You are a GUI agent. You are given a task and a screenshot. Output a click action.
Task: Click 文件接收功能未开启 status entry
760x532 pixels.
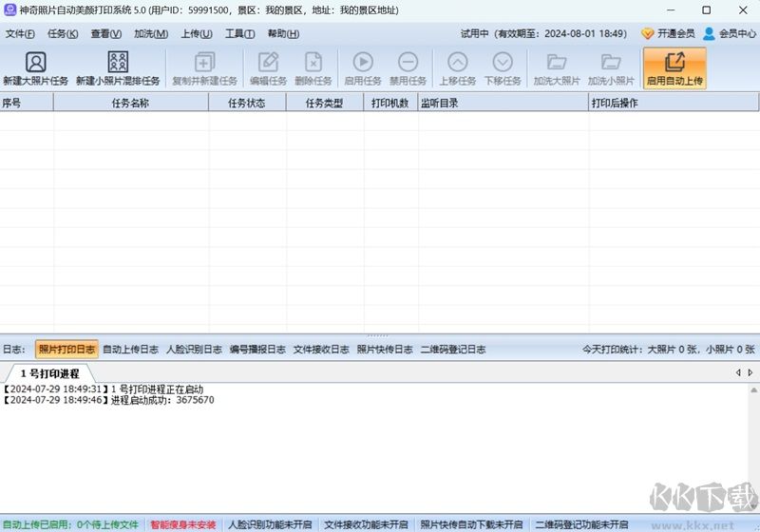tap(366, 524)
